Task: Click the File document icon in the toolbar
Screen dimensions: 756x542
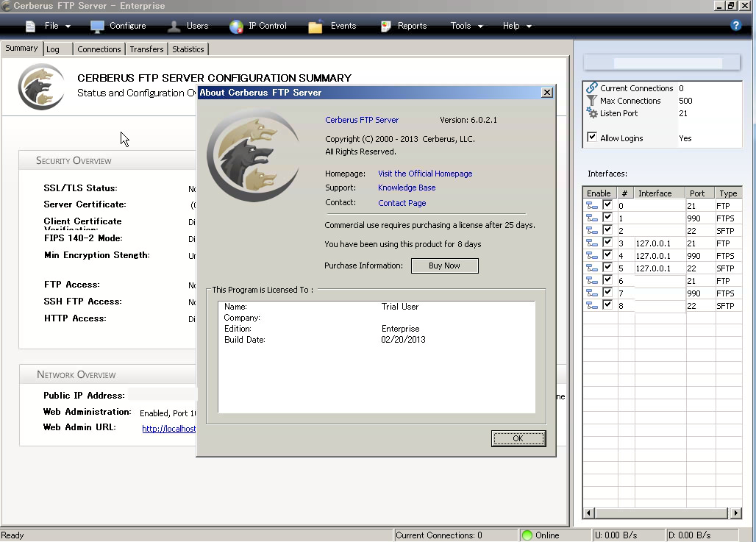Action: click(x=30, y=26)
